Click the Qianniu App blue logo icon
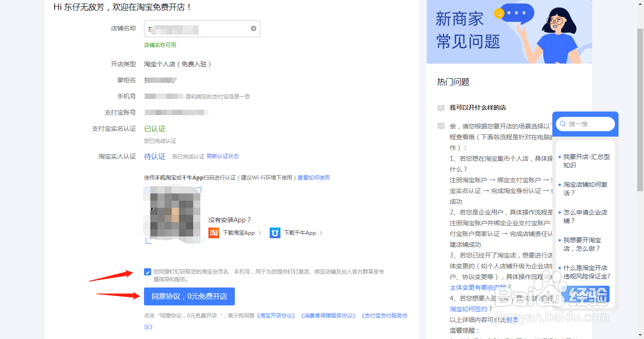 point(275,233)
